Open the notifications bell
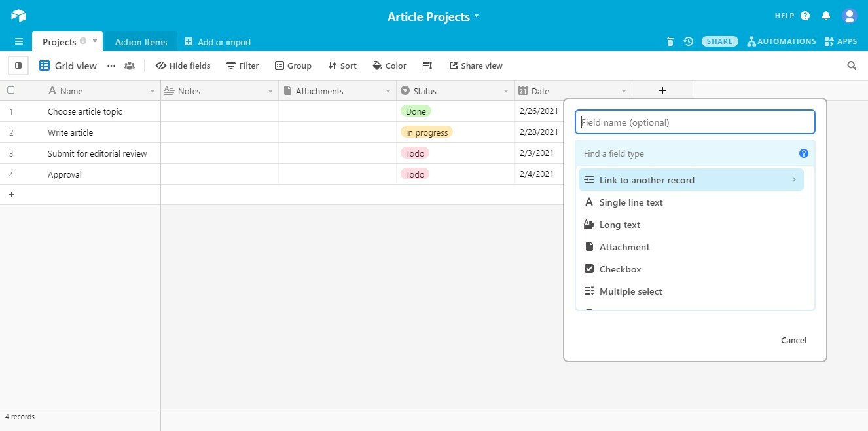 coord(826,16)
